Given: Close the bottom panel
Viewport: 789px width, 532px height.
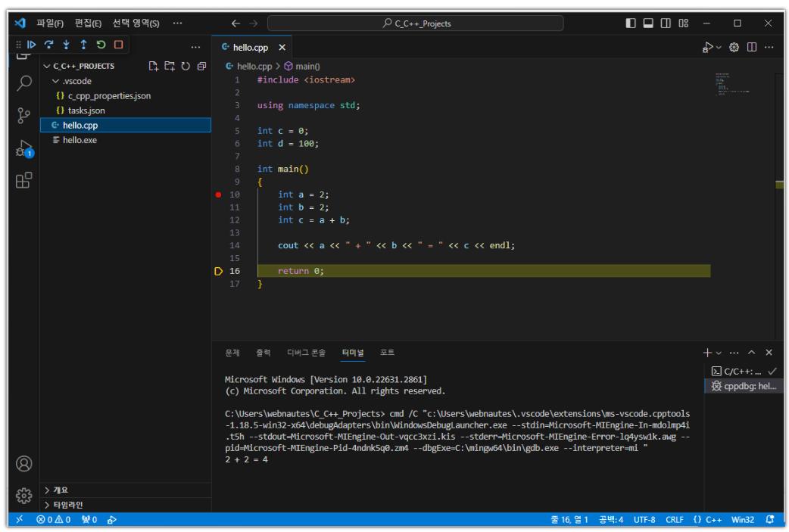Looking at the screenshot, I should [x=769, y=353].
